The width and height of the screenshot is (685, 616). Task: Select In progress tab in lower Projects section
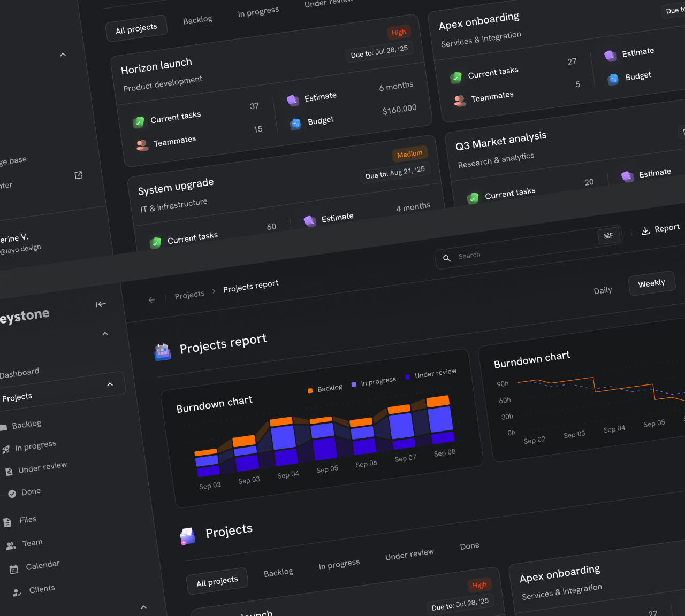[x=339, y=564]
